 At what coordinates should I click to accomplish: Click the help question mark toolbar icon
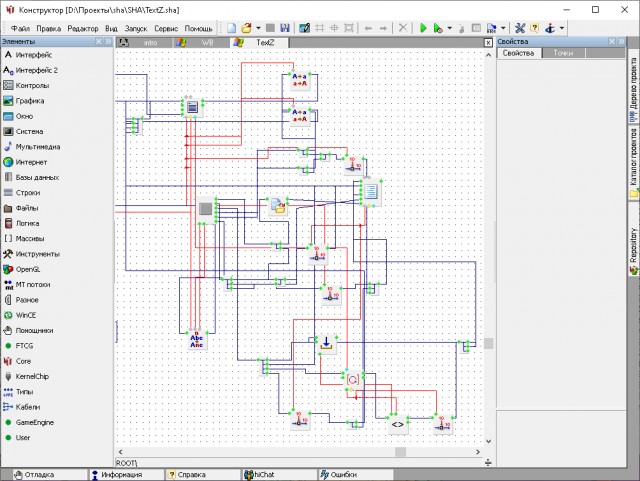[x=534, y=28]
